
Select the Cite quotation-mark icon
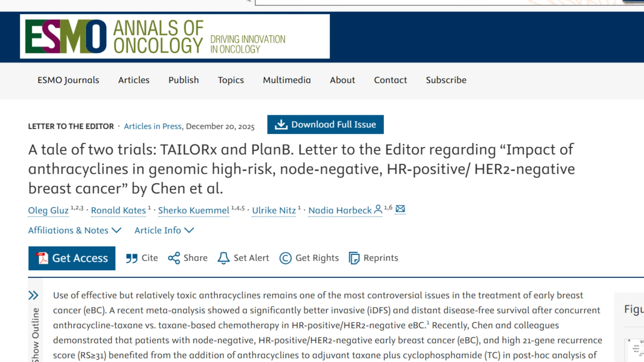point(132,258)
